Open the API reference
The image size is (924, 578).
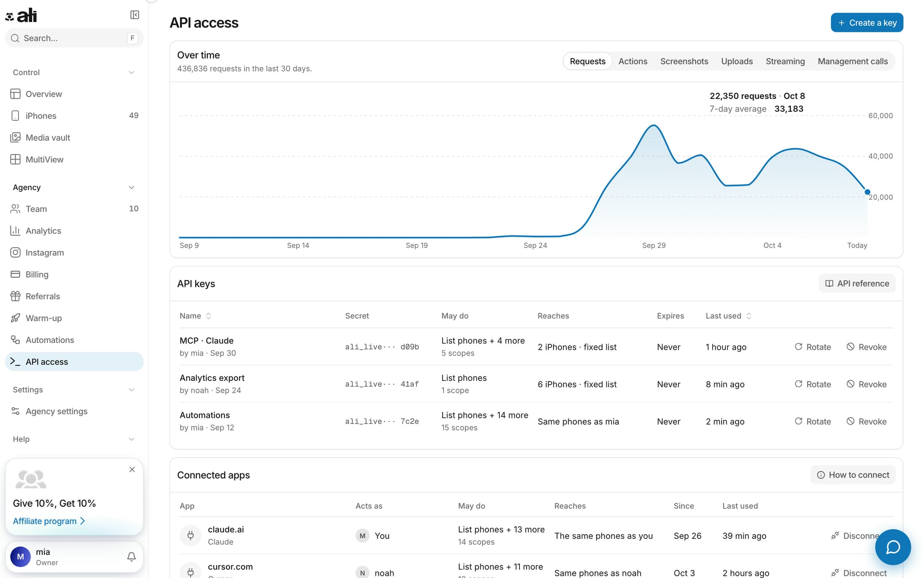pyautogui.click(x=857, y=284)
